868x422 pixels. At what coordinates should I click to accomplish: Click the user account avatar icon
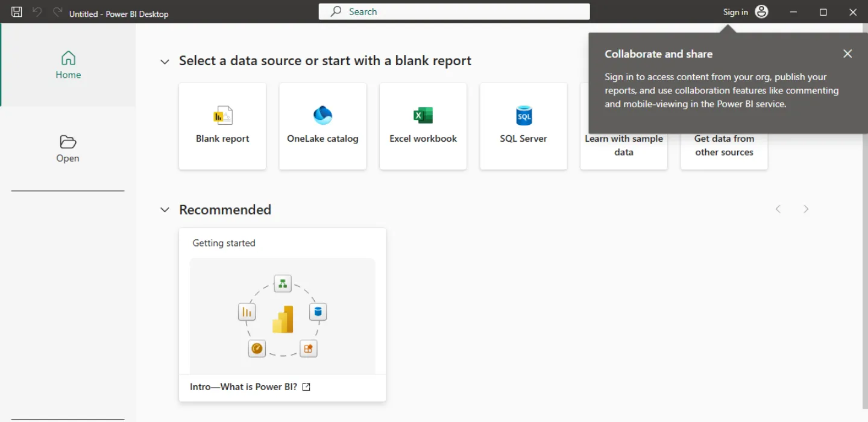pos(762,12)
